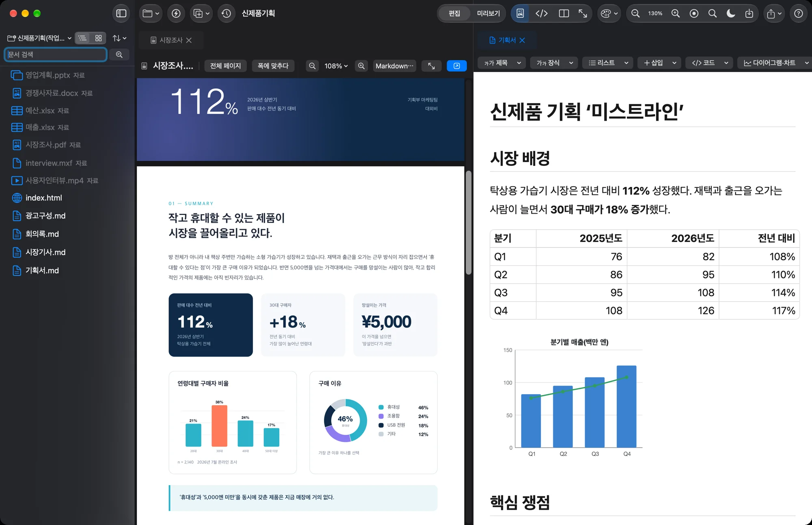Screen dimensions: 812x525
Task: Open help with the question mark icon
Action: click(798, 13)
